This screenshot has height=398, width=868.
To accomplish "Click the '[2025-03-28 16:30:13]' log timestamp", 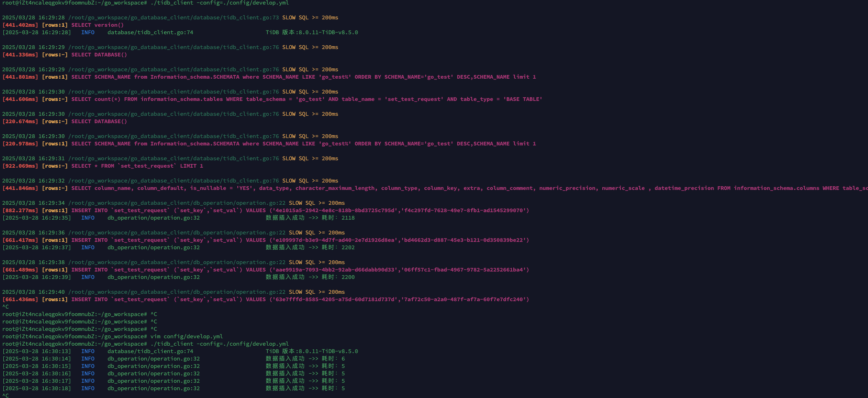I will [x=37, y=351].
